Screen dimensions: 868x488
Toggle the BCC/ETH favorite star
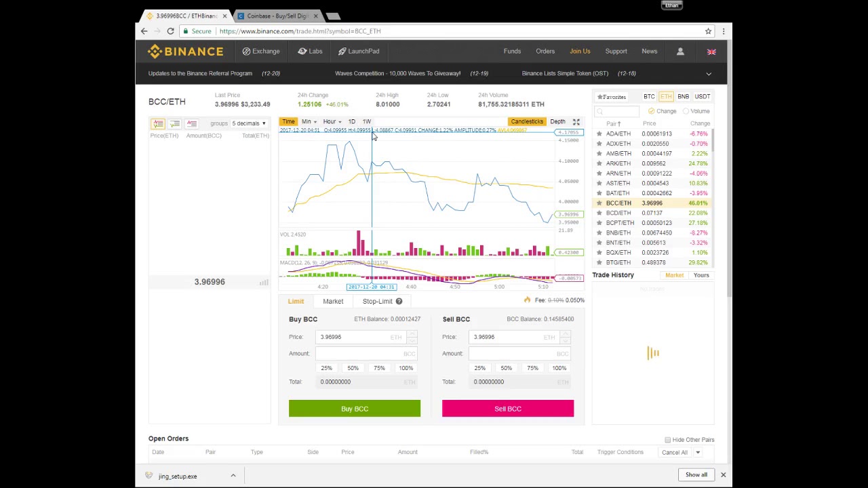[x=599, y=203]
